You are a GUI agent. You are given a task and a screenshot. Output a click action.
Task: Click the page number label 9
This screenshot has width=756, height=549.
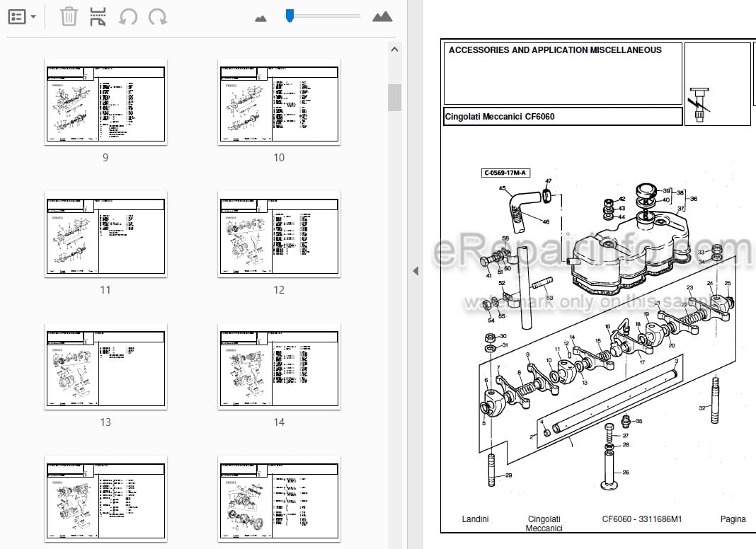(105, 158)
